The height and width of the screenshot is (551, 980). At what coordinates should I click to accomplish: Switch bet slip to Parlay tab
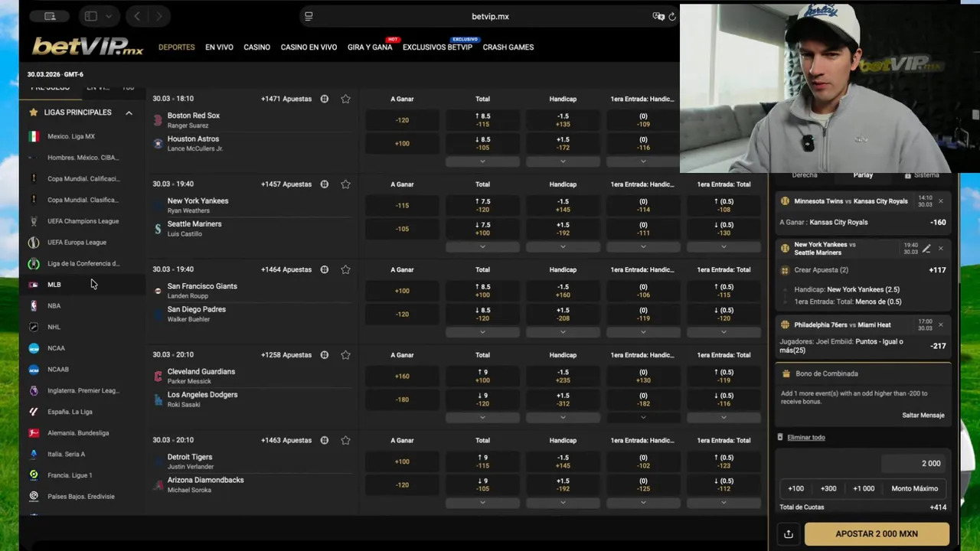pos(863,175)
